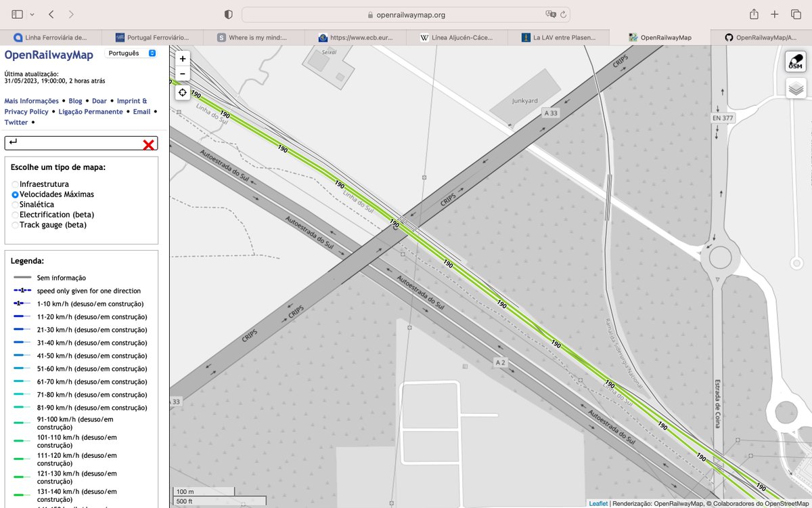Reload the current page

(x=563, y=14)
